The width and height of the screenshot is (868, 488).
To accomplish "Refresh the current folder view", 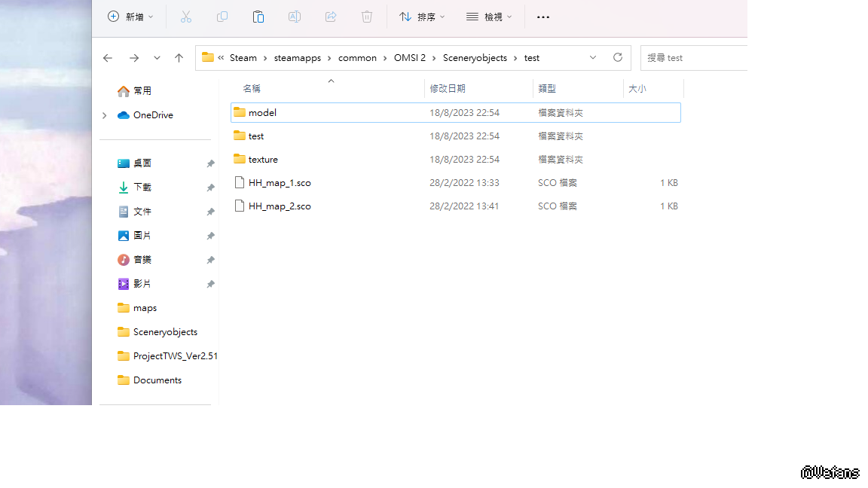I will 618,57.
